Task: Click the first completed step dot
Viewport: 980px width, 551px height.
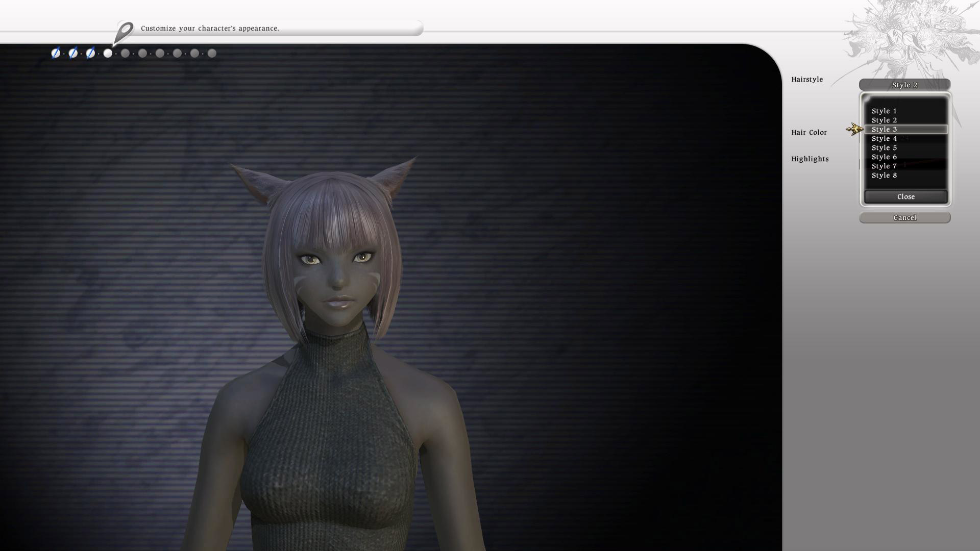Action: pos(56,53)
